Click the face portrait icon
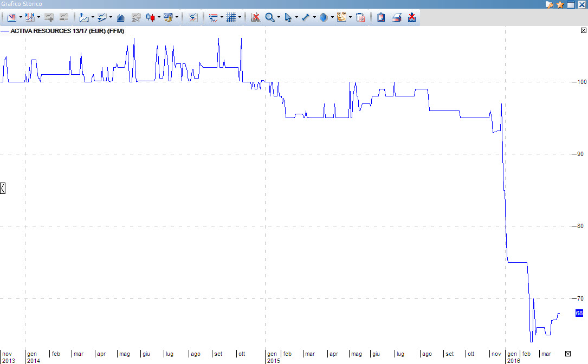The image size is (588, 364). coord(341,18)
